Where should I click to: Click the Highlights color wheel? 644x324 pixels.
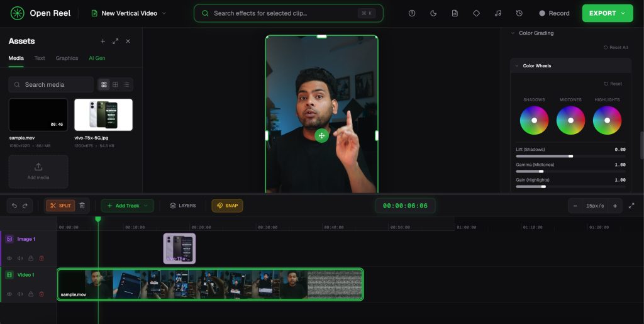click(x=607, y=120)
